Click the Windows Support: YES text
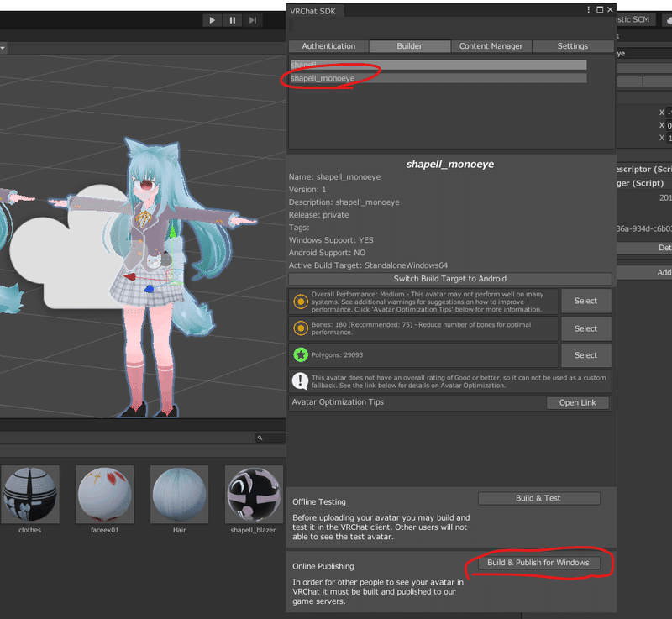The width and height of the screenshot is (672, 619). (x=331, y=240)
